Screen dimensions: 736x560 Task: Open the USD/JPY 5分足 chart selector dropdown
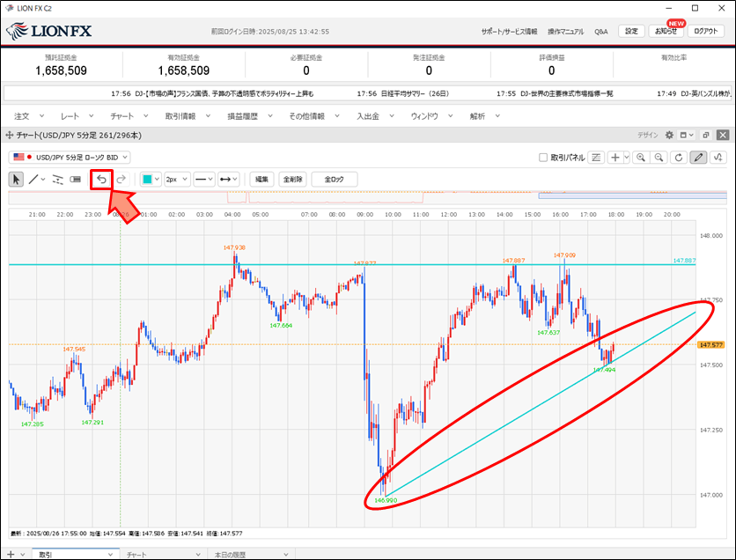tap(70, 157)
